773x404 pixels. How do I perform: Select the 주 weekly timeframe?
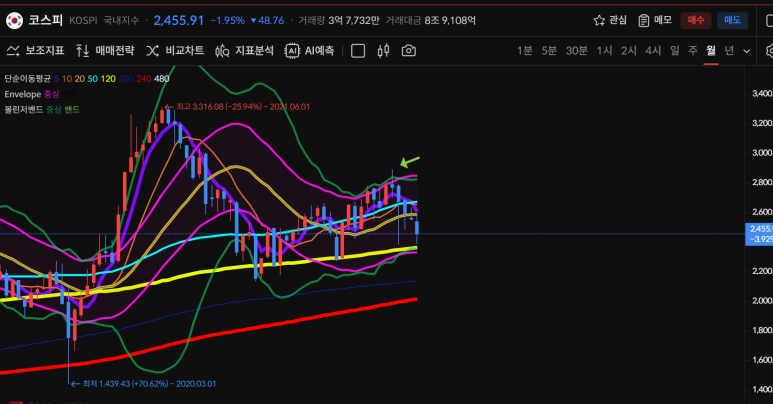click(693, 50)
